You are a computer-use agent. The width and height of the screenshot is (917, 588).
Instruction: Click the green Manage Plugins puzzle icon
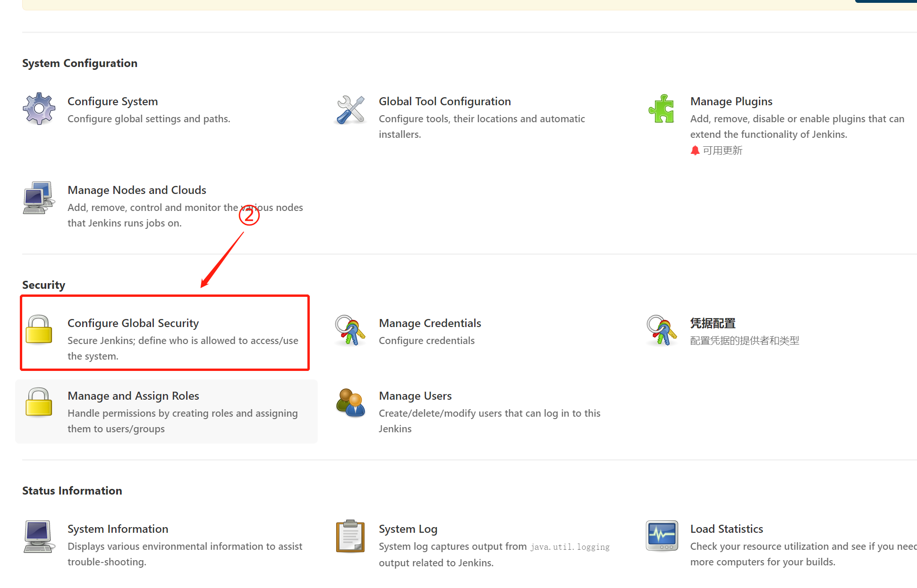(x=662, y=109)
